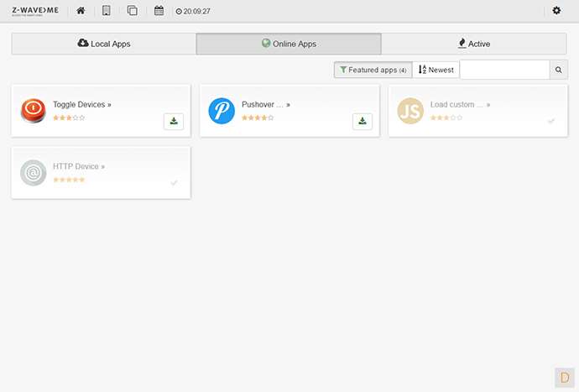The width and height of the screenshot is (579, 392).
Task: Click the Load custom installed checkmark
Action: 551,121
